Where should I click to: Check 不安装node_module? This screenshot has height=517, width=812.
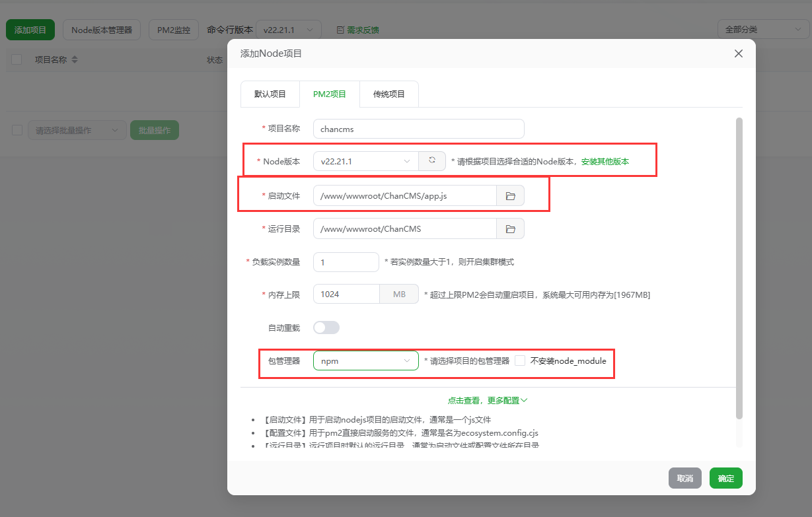click(x=521, y=361)
